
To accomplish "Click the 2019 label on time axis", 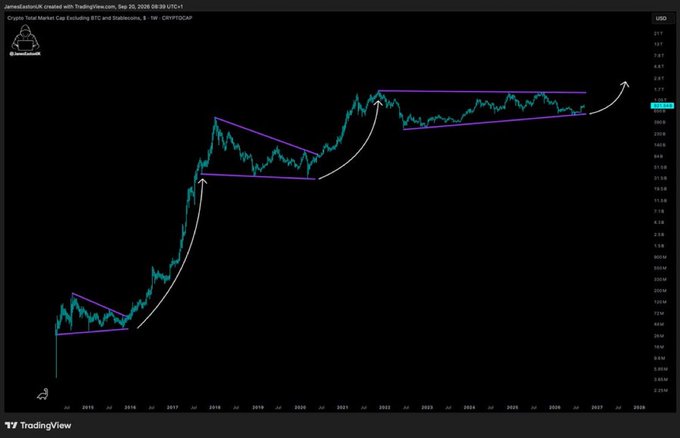I will coord(258,408).
